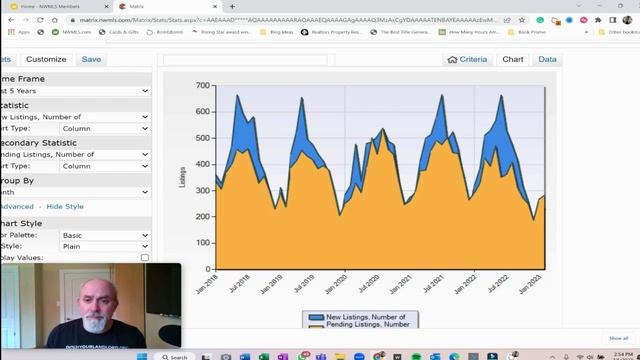Open the Color Palette Basic dropdown
The image size is (640, 360).
[105, 236]
